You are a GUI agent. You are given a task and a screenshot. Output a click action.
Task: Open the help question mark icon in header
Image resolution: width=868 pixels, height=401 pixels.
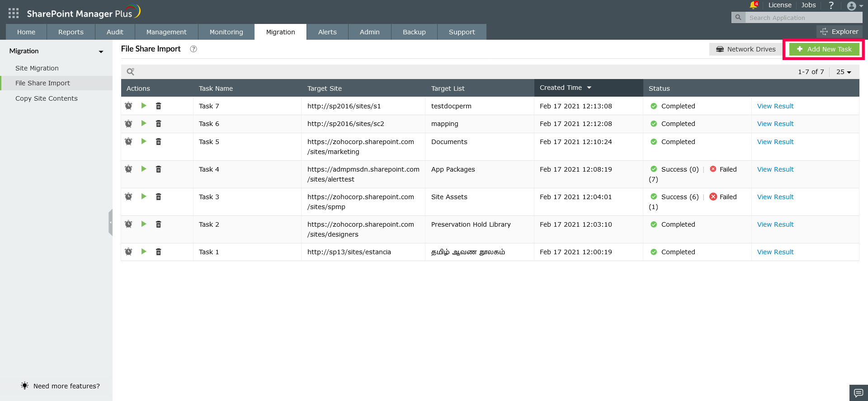click(x=831, y=5)
